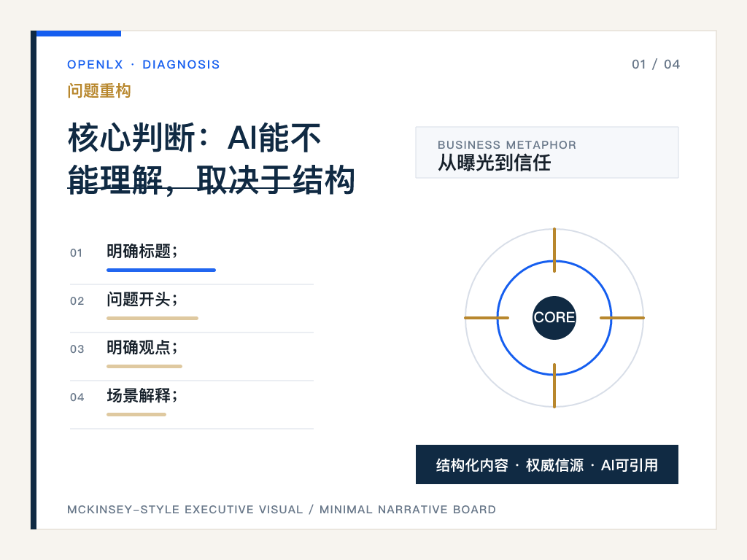Click list item 场景解释；
The image size is (747, 560).
click(142, 395)
